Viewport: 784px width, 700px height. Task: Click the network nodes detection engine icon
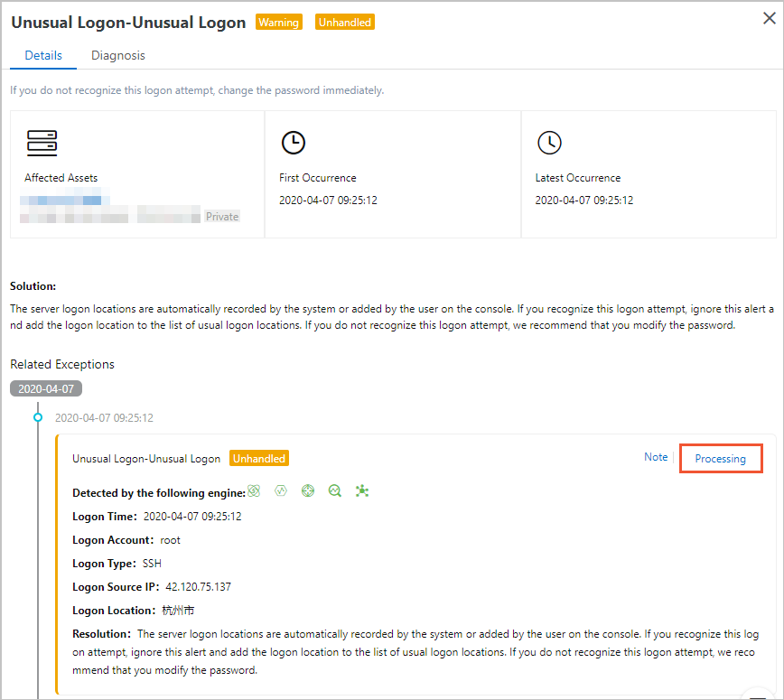(x=362, y=491)
